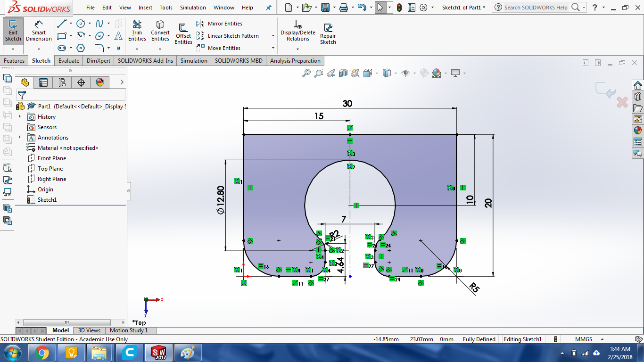Open SOLIDWORKS Resources home icon
The height and width of the screenshot is (362, 644).
point(638,85)
